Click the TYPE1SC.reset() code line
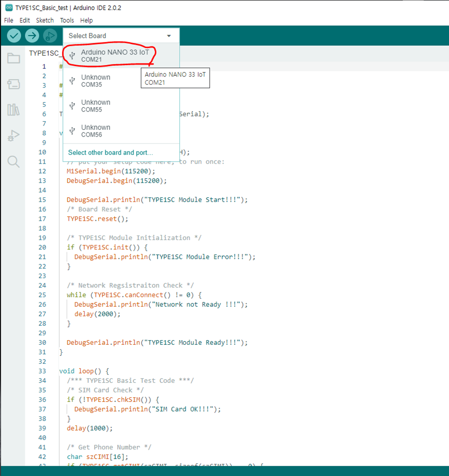This screenshot has width=449, height=476. pos(97,219)
